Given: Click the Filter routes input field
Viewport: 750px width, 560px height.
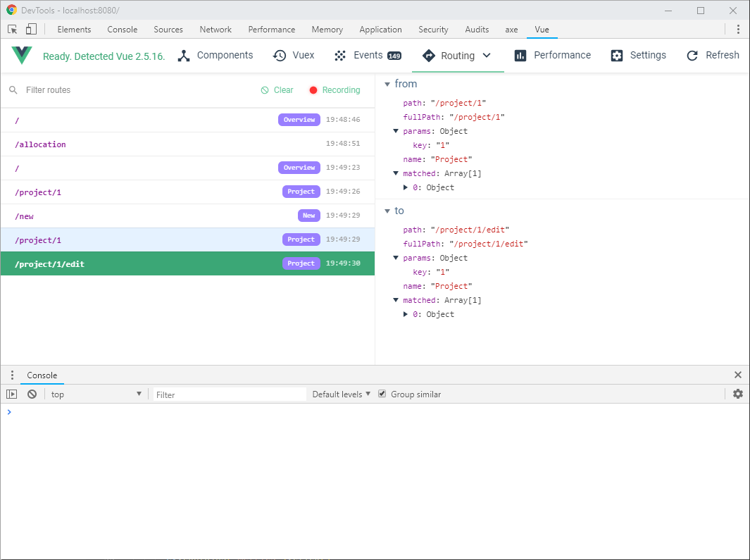Looking at the screenshot, I should coord(85,90).
